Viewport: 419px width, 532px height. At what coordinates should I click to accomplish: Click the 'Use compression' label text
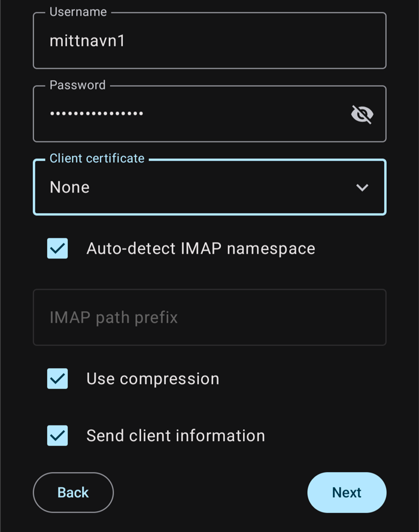(153, 379)
